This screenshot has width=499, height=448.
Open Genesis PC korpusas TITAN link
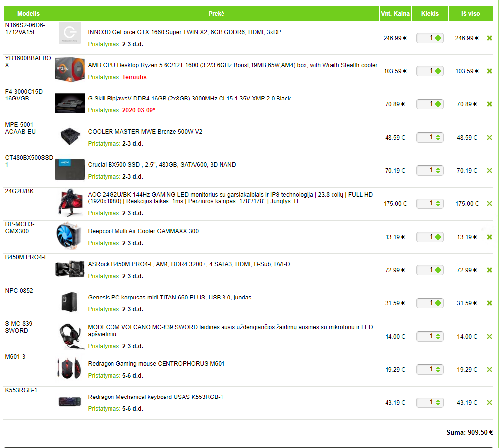pos(169,298)
